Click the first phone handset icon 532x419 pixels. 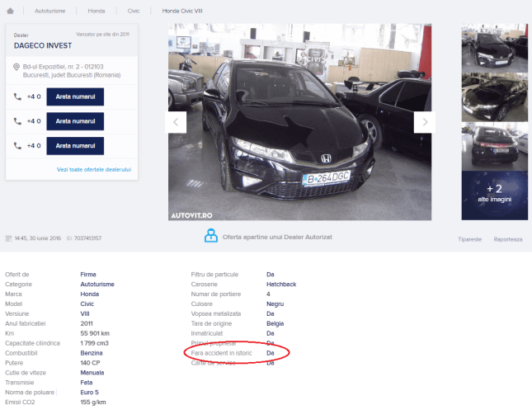point(17,97)
